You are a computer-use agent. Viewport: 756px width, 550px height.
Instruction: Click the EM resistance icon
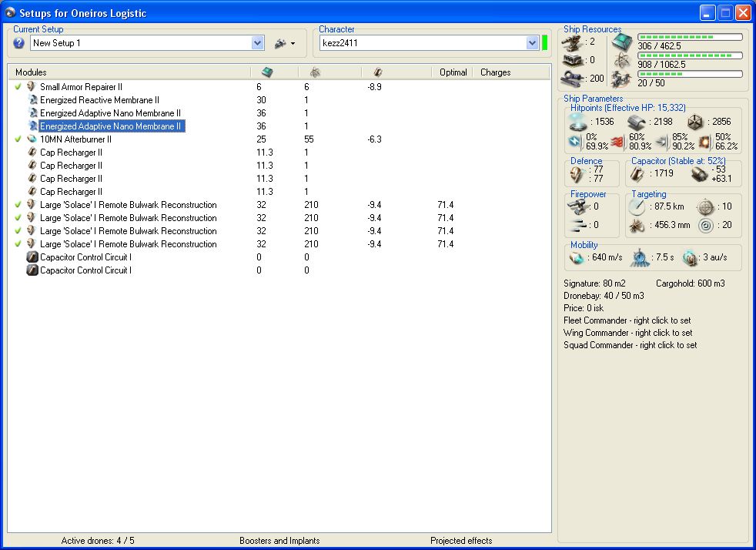575,142
